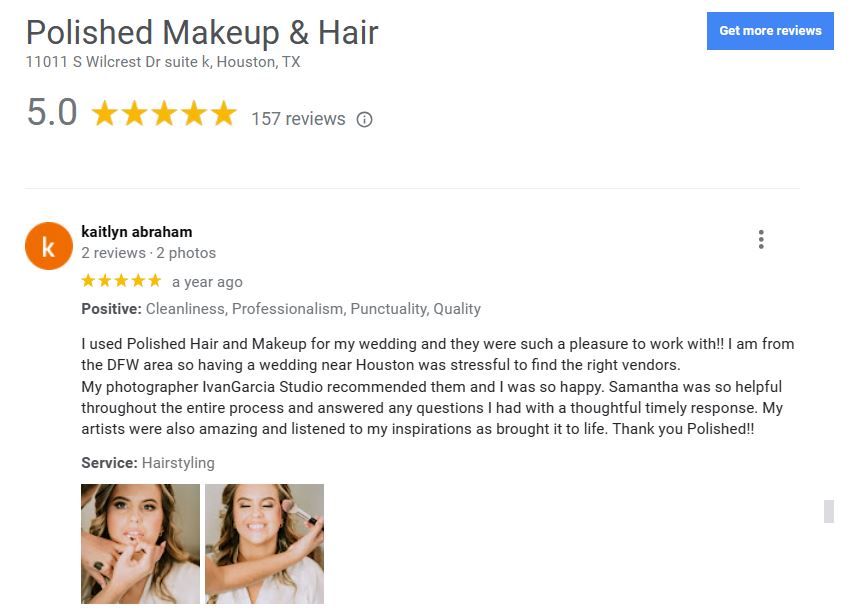Open the three-dot menu on kaitlyn's review
Screen dimensions: 855x614
(761, 239)
